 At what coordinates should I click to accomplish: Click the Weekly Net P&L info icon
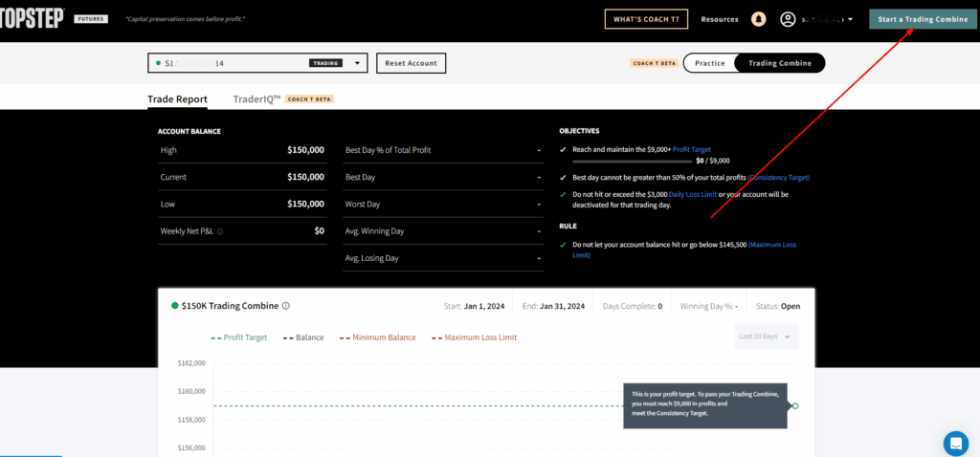tap(220, 231)
